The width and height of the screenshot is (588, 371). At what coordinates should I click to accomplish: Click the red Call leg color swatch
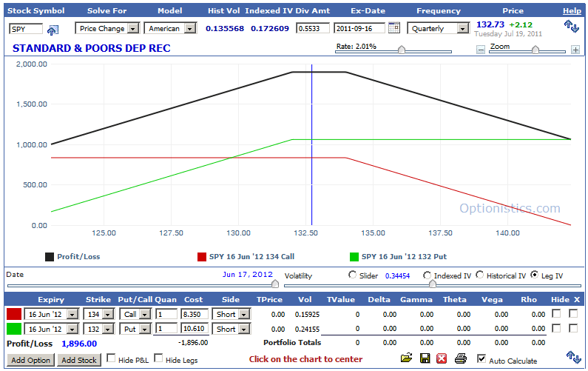pyautogui.click(x=14, y=314)
